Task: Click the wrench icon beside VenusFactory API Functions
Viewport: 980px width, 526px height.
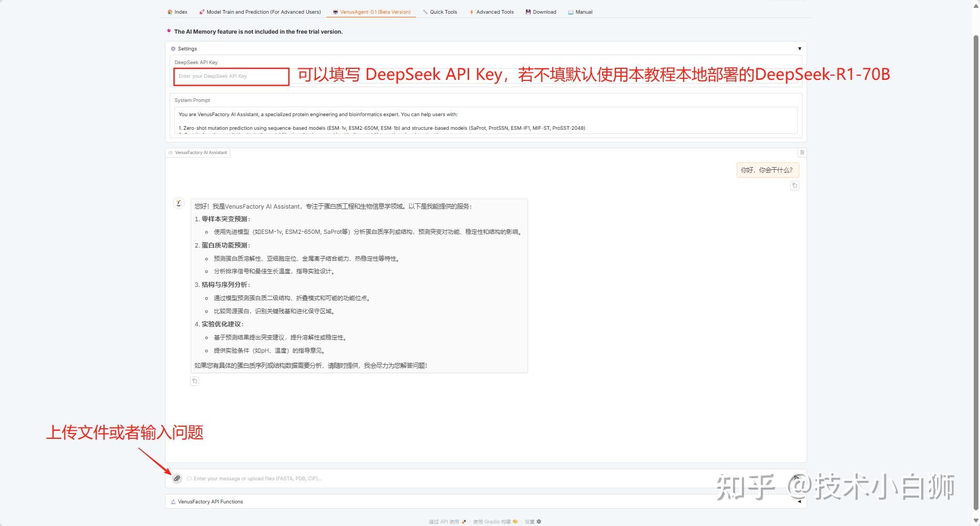Action: click(173, 501)
